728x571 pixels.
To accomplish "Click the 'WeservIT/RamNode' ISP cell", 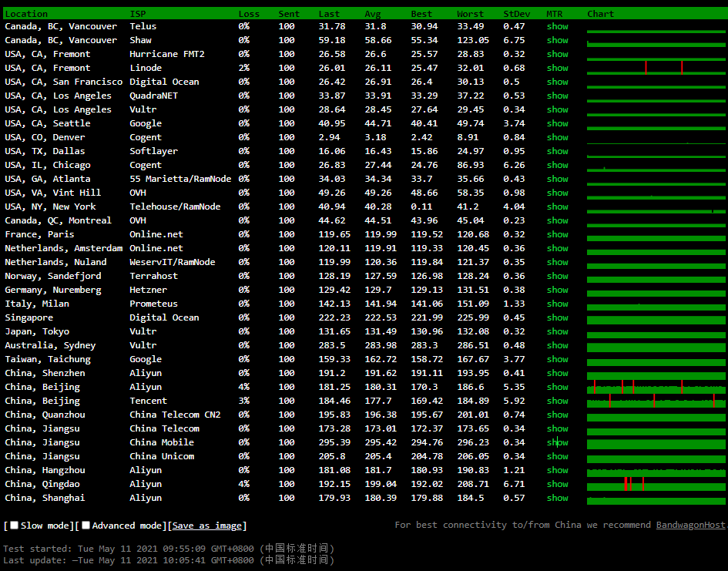I will 173,262.
